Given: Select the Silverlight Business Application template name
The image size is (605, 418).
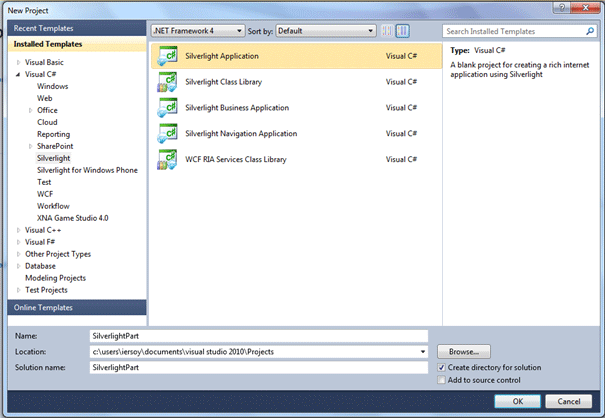Looking at the screenshot, I should point(237,108).
